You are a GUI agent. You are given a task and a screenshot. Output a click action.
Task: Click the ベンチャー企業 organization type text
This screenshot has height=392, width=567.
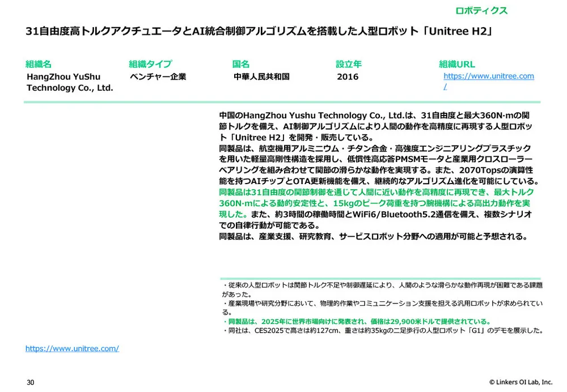coord(159,76)
